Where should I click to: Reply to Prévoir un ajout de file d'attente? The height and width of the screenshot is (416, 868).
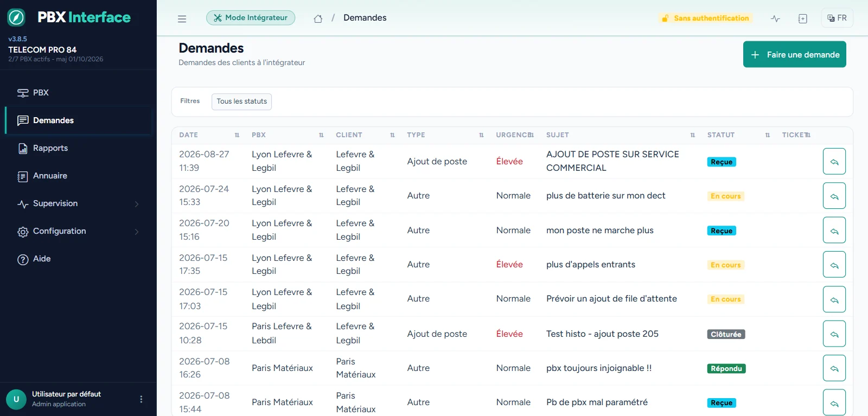click(834, 299)
